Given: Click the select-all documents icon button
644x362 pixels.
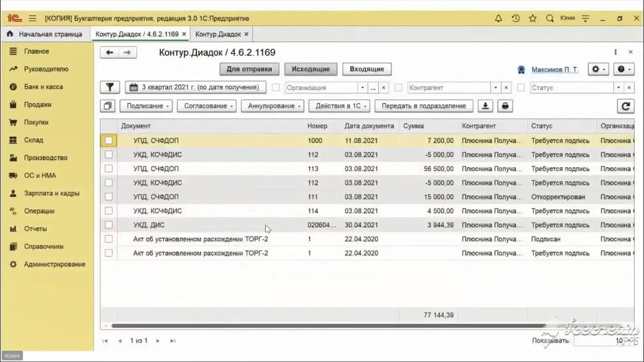Looking at the screenshot, I should coord(107,106).
